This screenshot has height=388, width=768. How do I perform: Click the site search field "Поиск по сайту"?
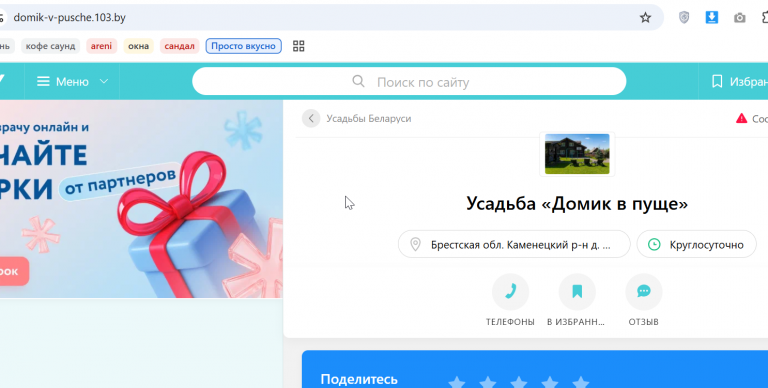click(x=409, y=82)
